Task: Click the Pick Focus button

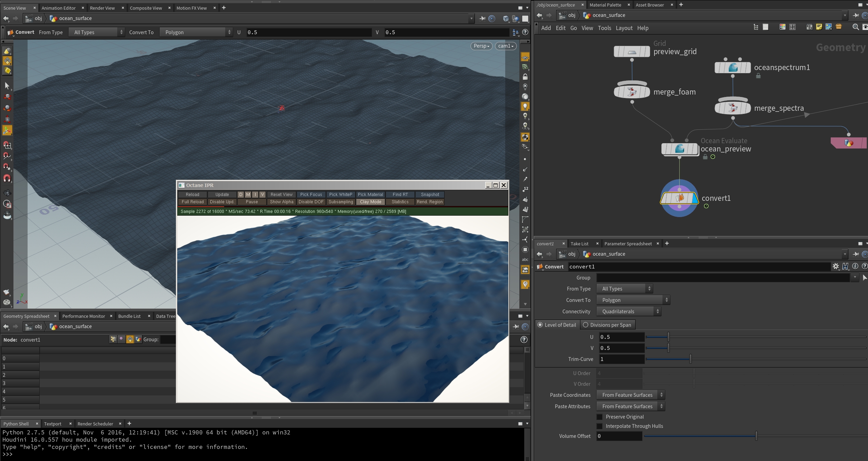Action: click(311, 195)
